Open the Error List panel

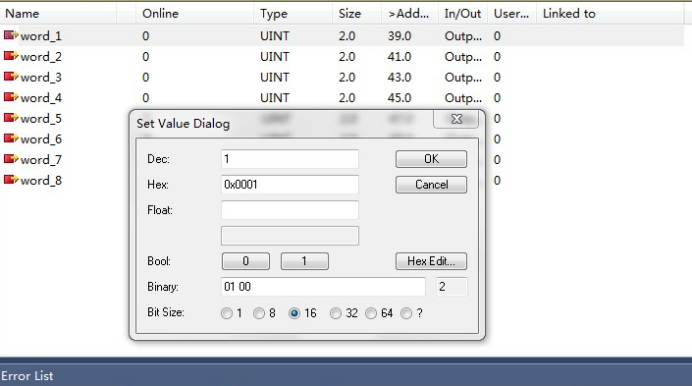point(27,376)
